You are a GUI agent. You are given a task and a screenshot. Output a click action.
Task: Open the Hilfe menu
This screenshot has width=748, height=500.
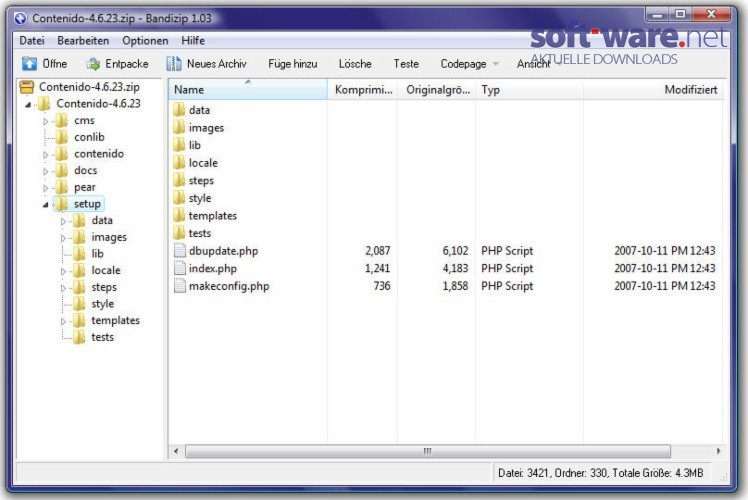click(x=193, y=41)
